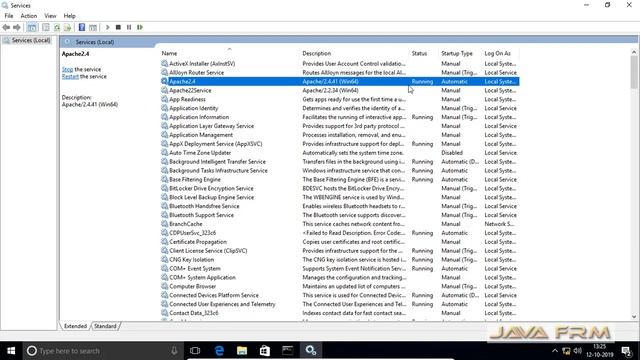Select Block Level Backup Engine Service
This screenshot has width=640, height=360.
pyautogui.click(x=340, y=197)
